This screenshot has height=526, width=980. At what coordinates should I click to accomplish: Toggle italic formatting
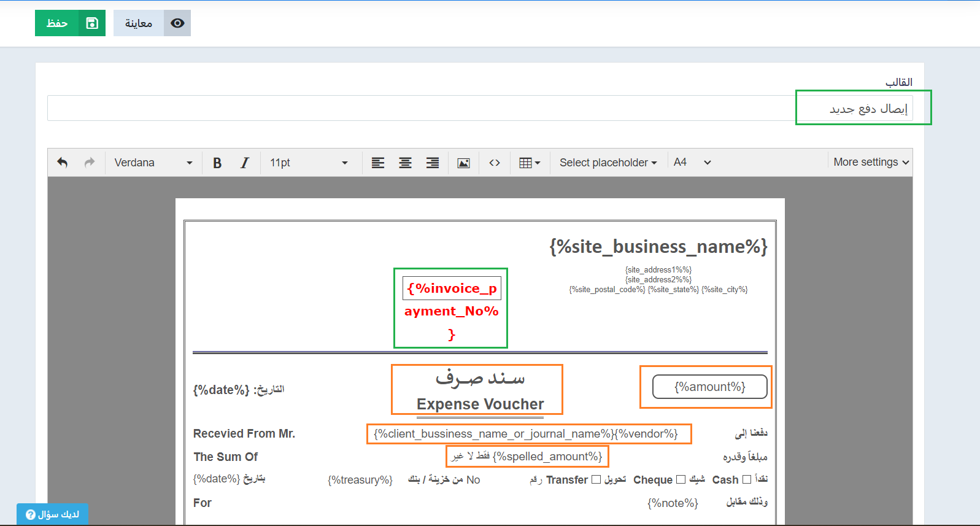point(245,163)
